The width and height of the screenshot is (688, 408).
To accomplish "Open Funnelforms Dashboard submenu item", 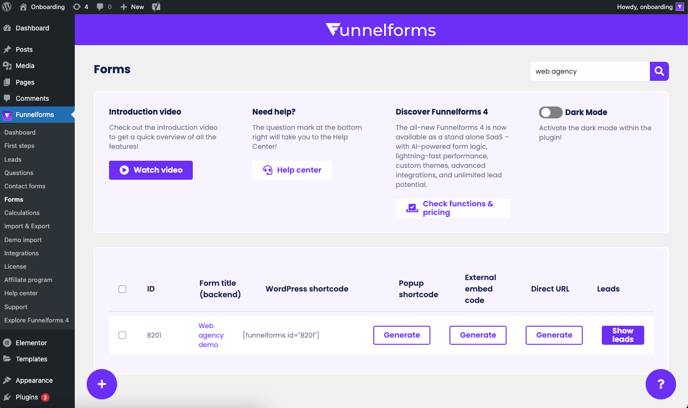I will tap(20, 132).
